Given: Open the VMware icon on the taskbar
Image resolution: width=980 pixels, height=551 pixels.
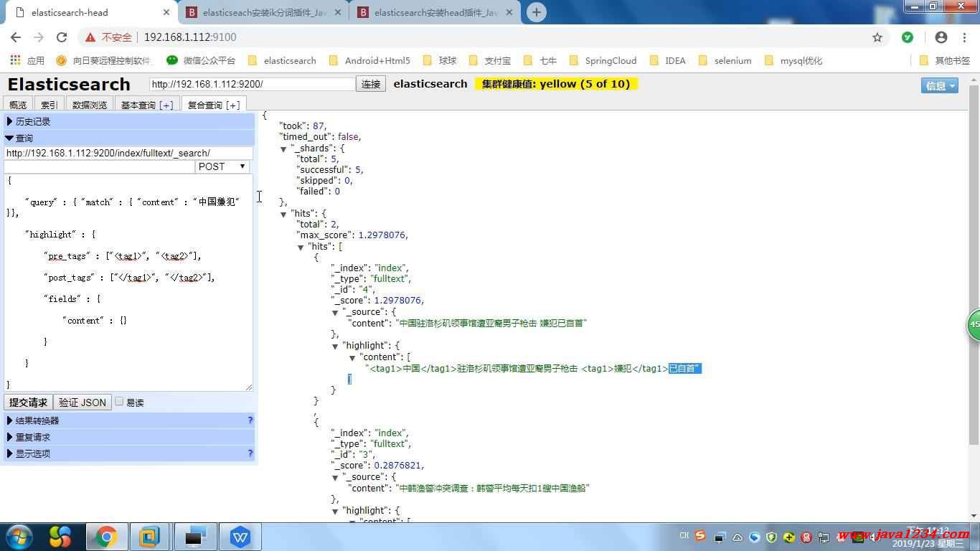Looking at the screenshot, I should (x=150, y=537).
